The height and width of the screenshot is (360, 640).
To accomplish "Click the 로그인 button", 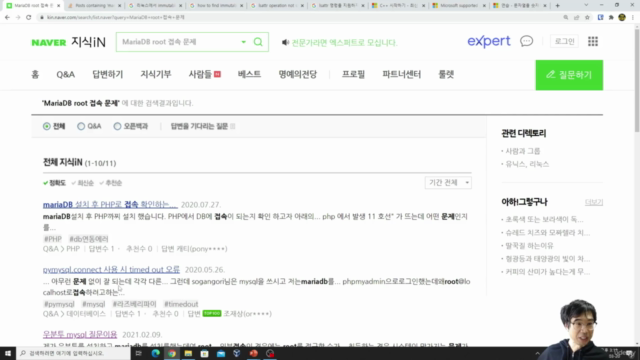I will (x=564, y=41).
